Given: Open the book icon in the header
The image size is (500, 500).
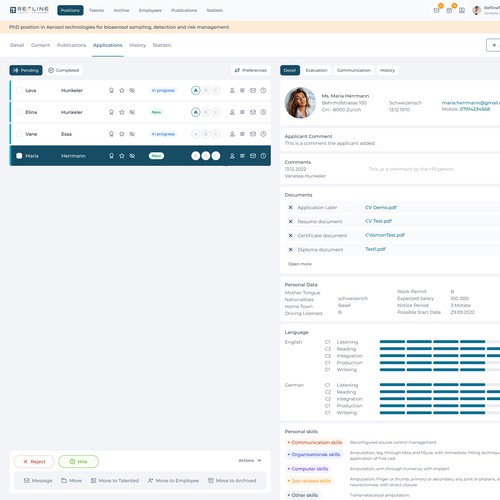Looking at the screenshot, I should click(x=462, y=10).
